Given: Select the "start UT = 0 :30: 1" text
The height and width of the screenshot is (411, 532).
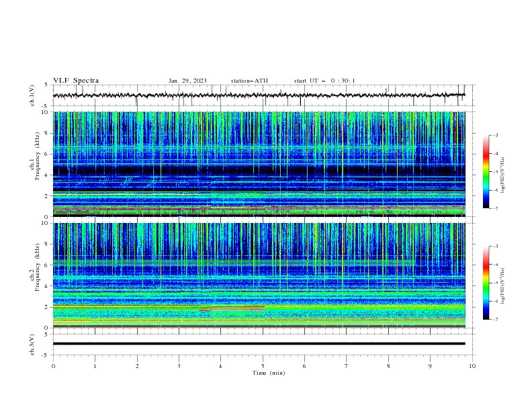Looking at the screenshot, I should tap(324, 81).
